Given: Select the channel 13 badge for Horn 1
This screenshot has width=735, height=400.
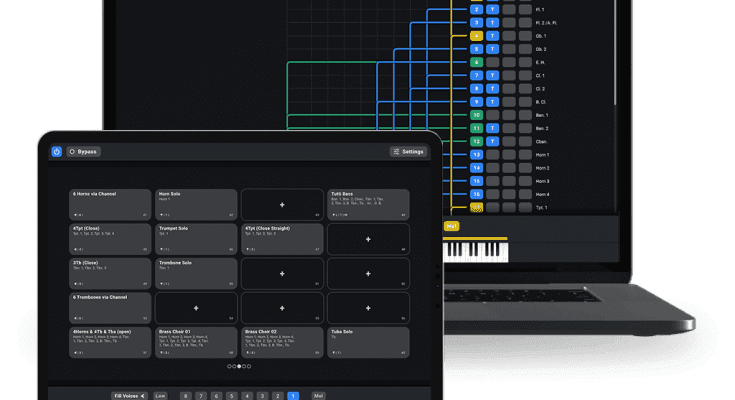Looking at the screenshot, I should click(476, 155).
